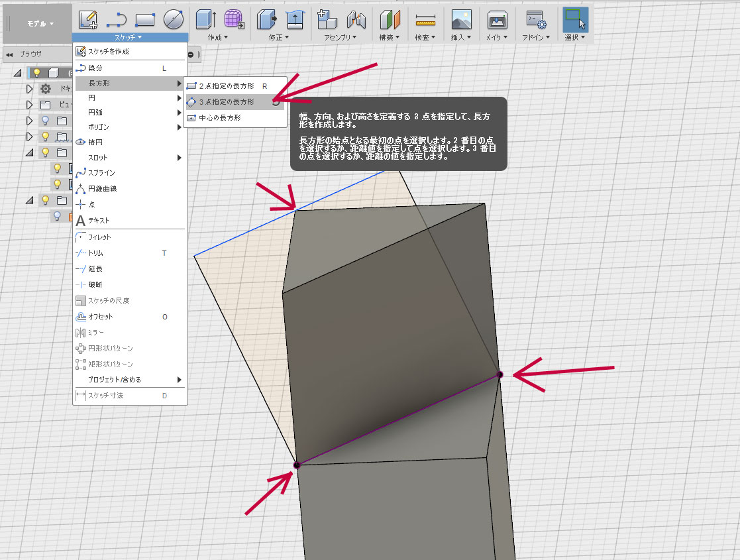Click the scripts and add-ins icon

click(x=535, y=19)
